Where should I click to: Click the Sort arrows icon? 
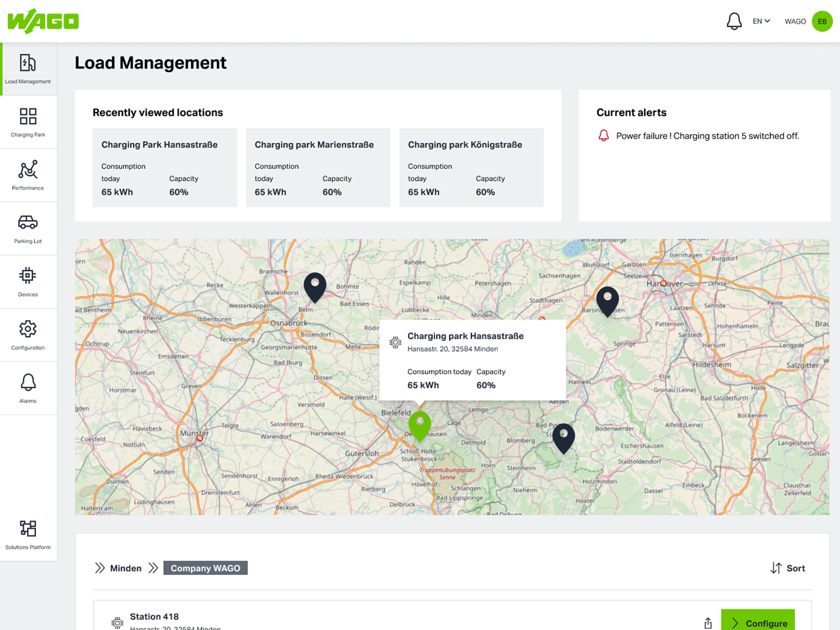pos(776,568)
